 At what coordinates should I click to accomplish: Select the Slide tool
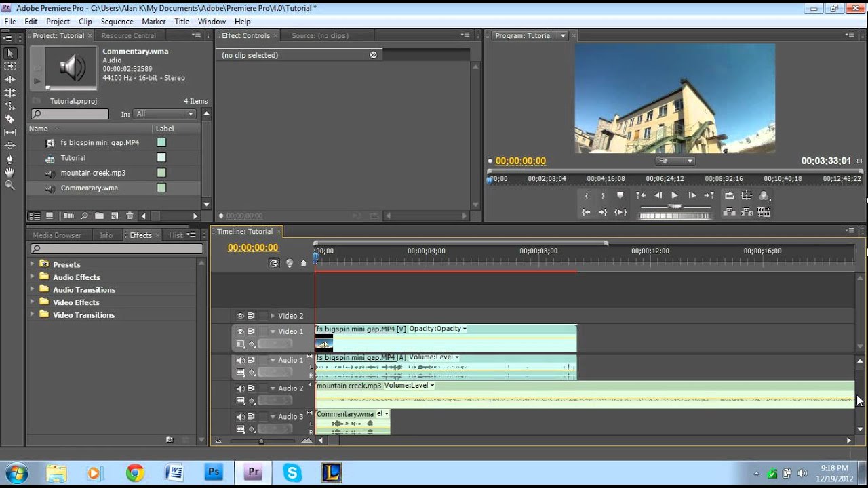tap(10, 145)
